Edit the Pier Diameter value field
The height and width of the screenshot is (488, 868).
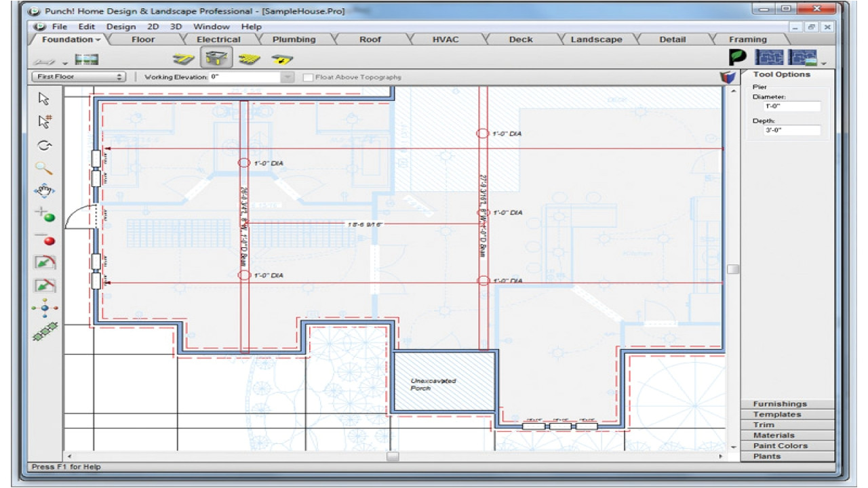(x=793, y=106)
